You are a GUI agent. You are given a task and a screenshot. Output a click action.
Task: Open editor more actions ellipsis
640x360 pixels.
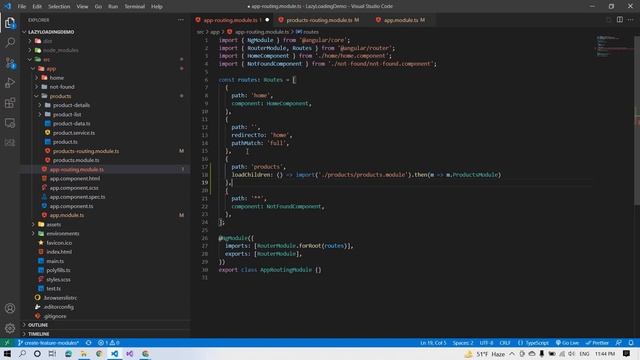pos(631,20)
